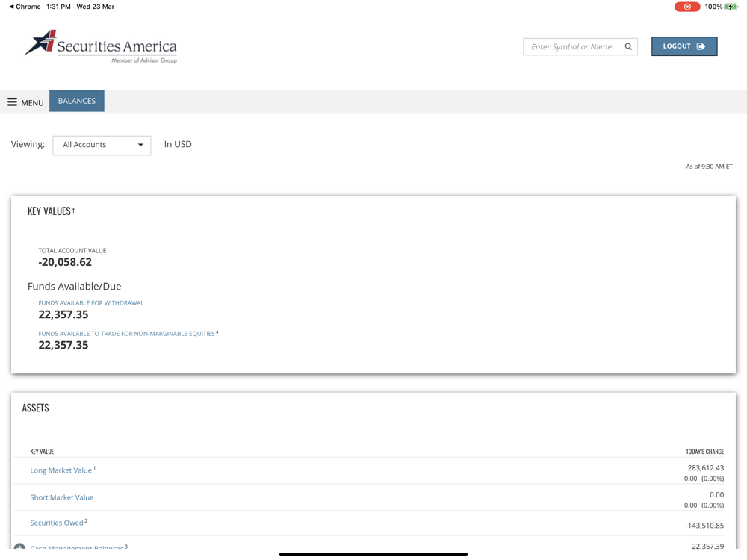Click the 1:31 PM clock in status bar
This screenshot has height=560, width=747.
coord(58,7)
